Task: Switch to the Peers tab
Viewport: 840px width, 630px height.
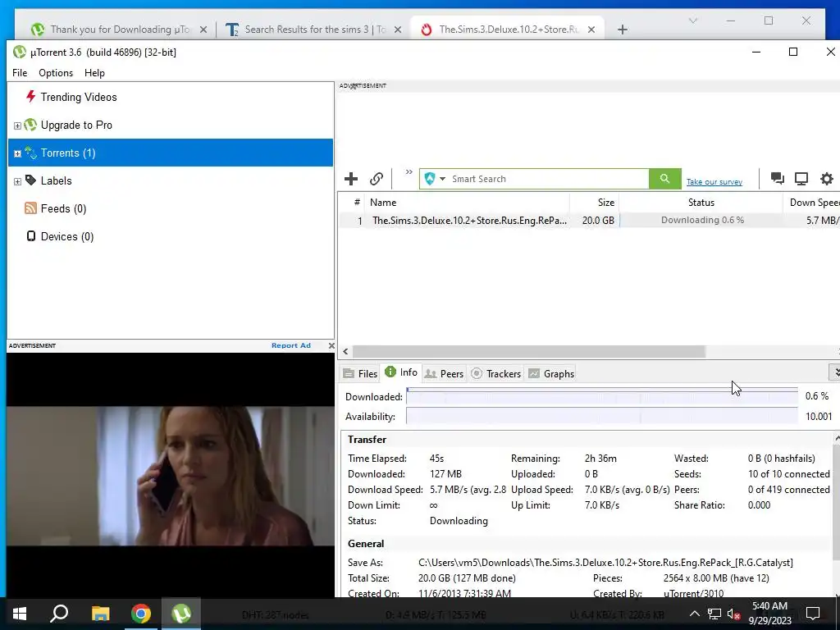Action: coord(444,373)
